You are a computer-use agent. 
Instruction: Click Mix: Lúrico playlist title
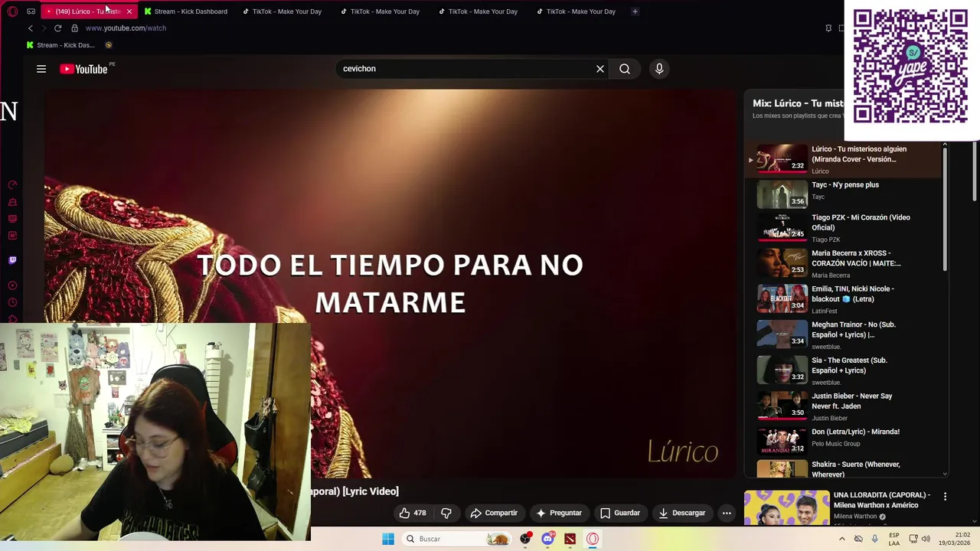pos(798,103)
